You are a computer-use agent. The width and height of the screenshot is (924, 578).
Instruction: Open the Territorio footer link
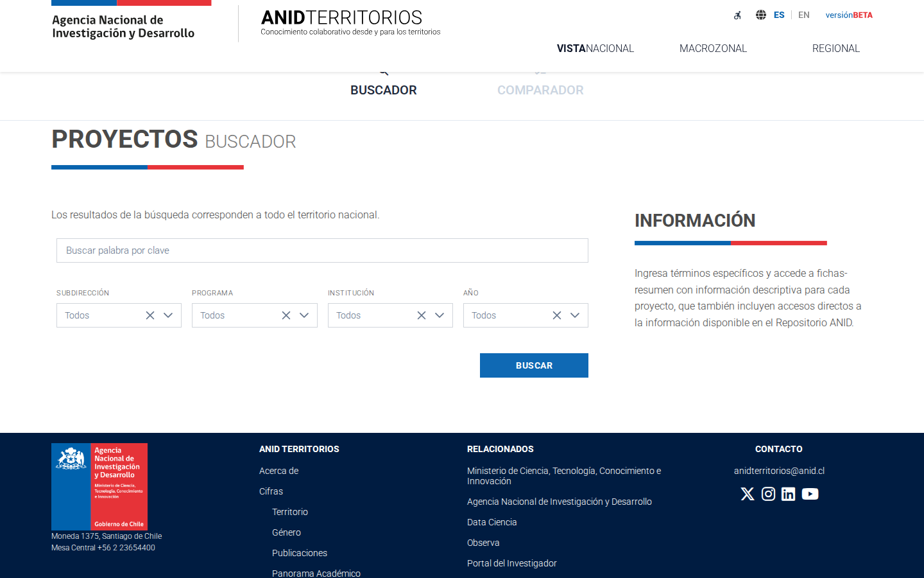pos(290,512)
